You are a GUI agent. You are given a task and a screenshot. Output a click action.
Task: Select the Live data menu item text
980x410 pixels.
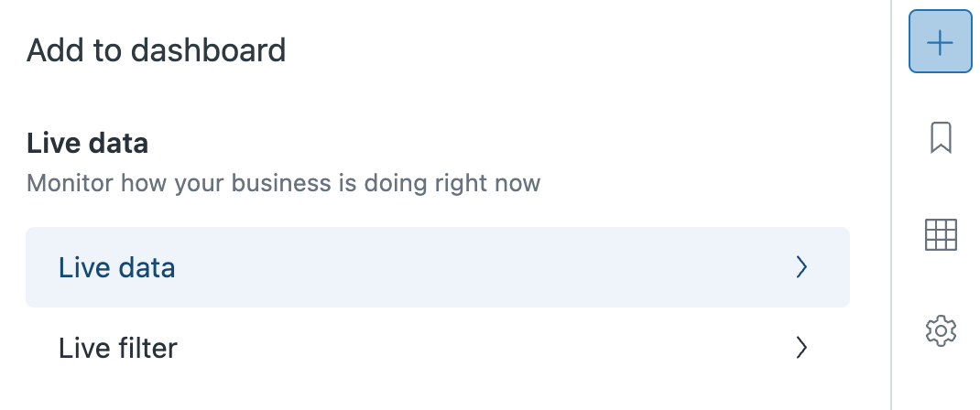(116, 267)
